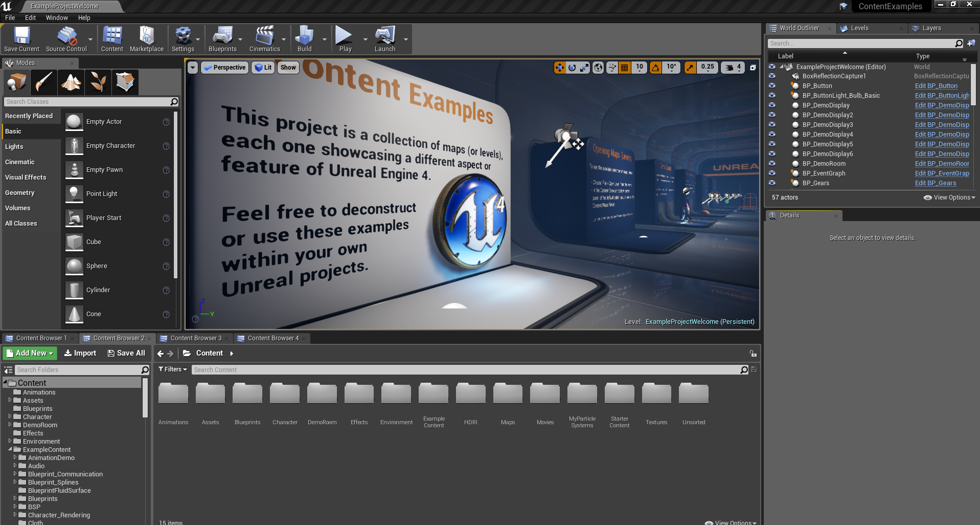Screen dimensions: 980x525
Task: Open the Settings toolbar icon
Action: click(x=183, y=39)
